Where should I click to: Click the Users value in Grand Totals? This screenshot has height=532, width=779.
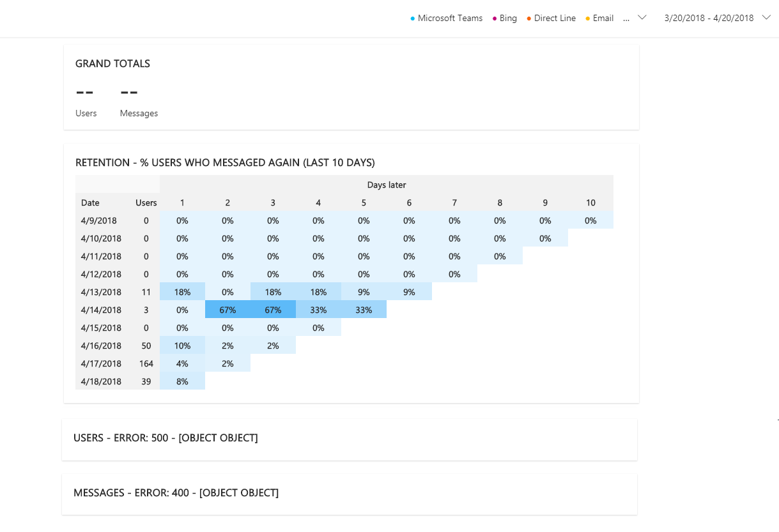pos(85,92)
